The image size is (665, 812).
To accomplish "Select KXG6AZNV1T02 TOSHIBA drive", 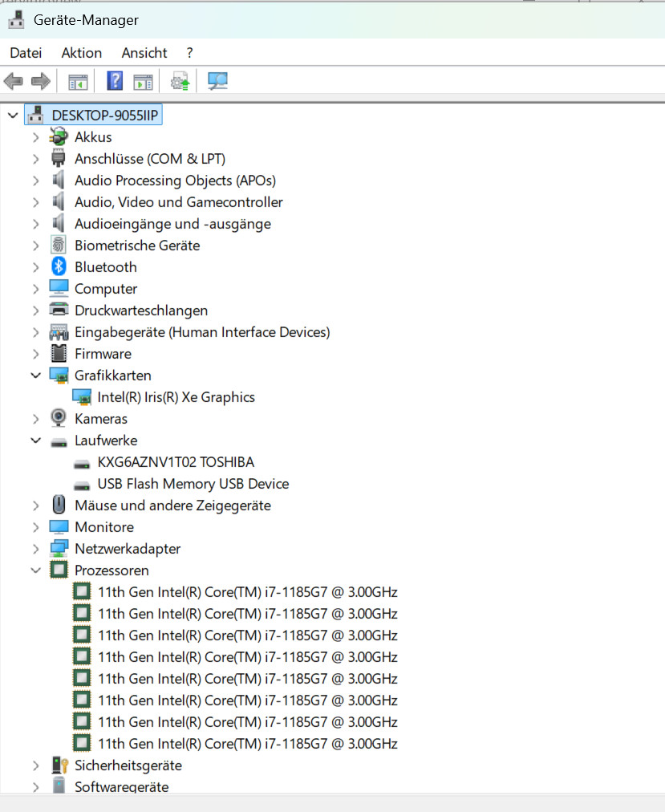I will point(176,462).
